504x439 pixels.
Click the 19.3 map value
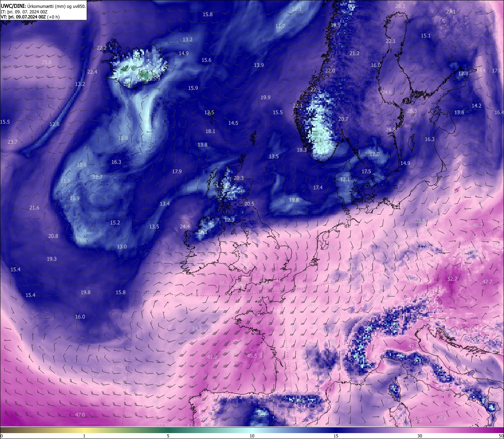pyautogui.click(x=52, y=259)
